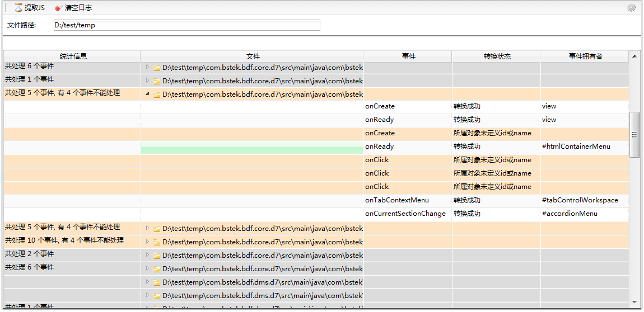Screen dimensions: 644x312
Task: Click the vertical scrollbar thumb
Action: pos(634,134)
